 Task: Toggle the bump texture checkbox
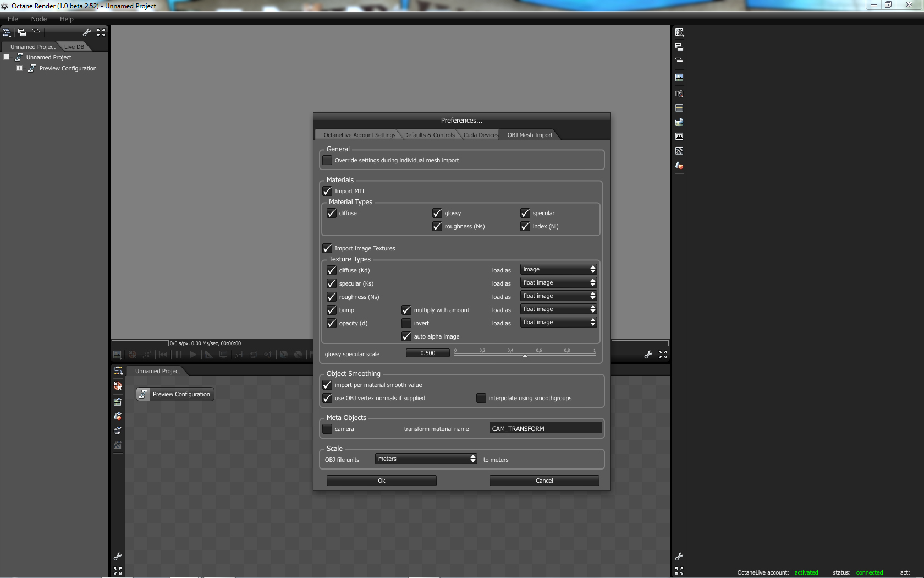coord(332,310)
